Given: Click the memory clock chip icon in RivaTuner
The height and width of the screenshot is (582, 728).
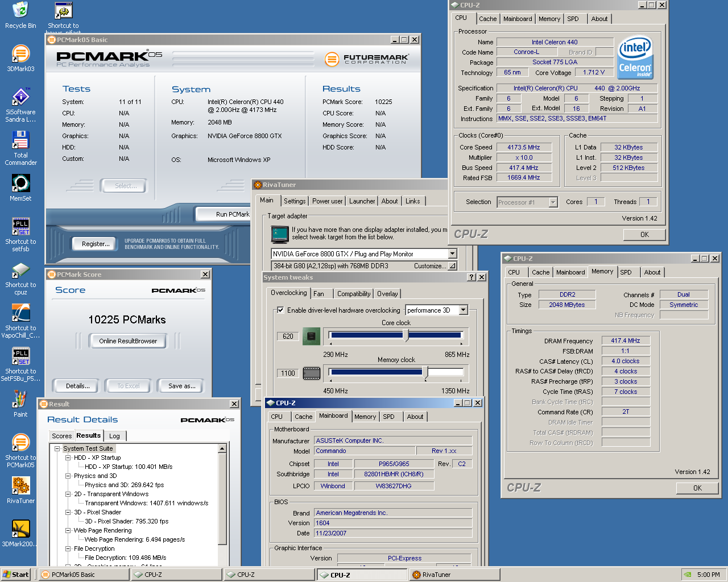Looking at the screenshot, I should point(311,373).
